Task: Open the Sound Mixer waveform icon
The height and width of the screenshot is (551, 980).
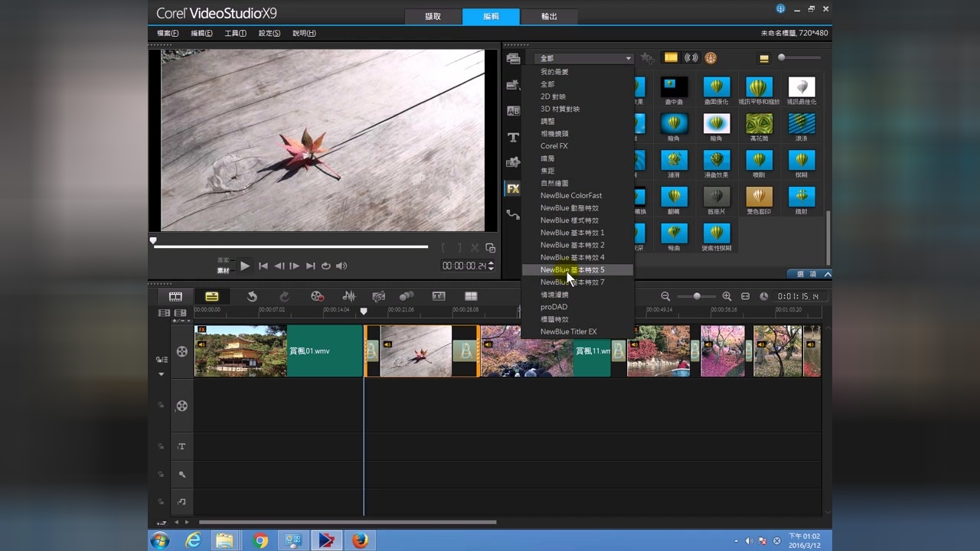Action: coord(348,296)
